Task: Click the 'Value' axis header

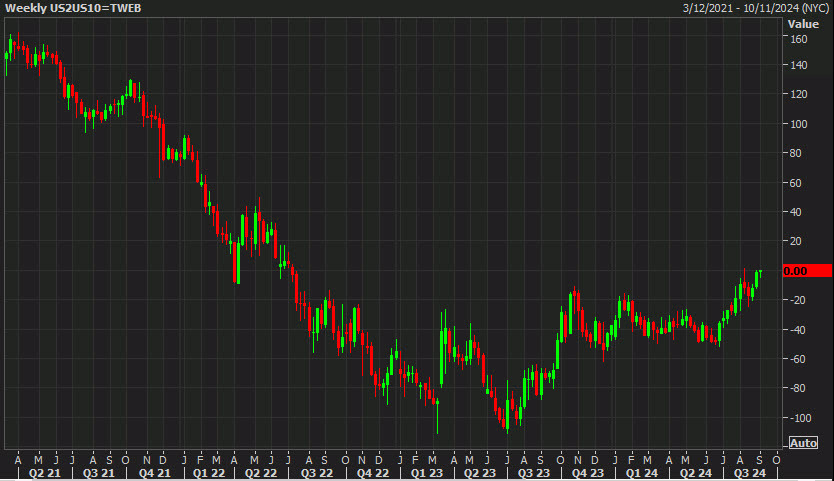Action: [x=803, y=24]
